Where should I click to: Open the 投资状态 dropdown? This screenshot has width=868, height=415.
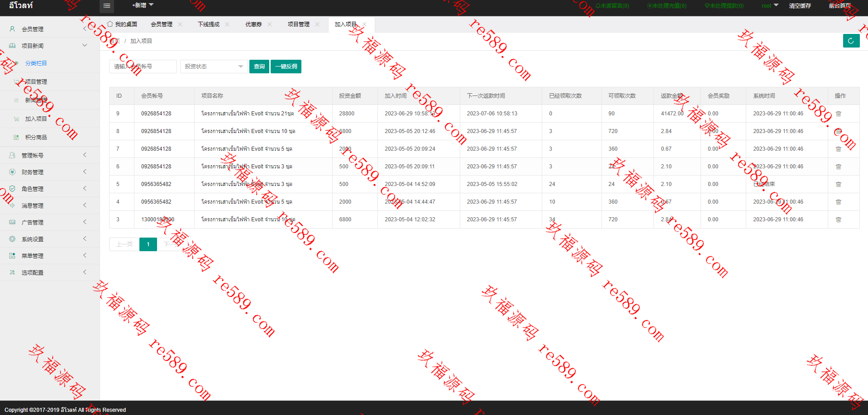point(214,67)
